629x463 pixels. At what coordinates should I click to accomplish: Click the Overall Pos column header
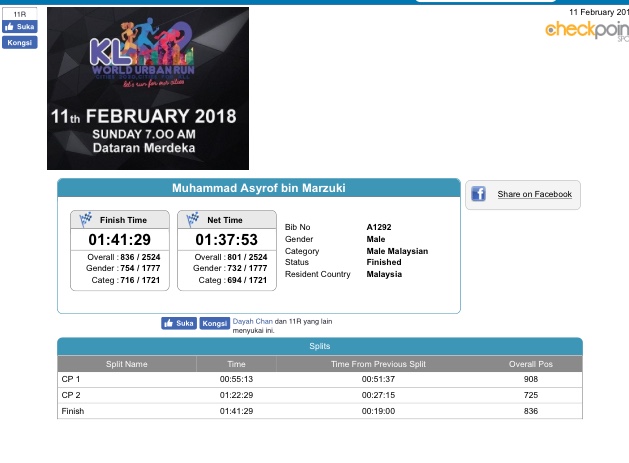[531, 364]
